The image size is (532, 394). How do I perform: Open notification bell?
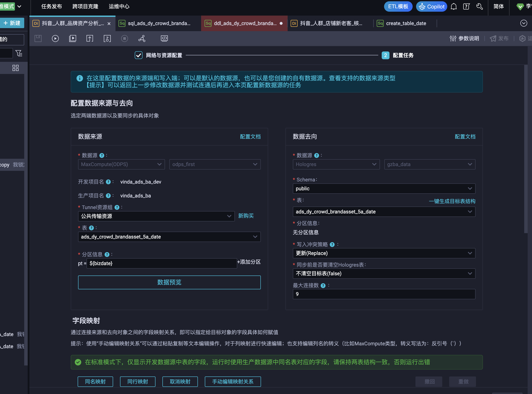point(453,6)
